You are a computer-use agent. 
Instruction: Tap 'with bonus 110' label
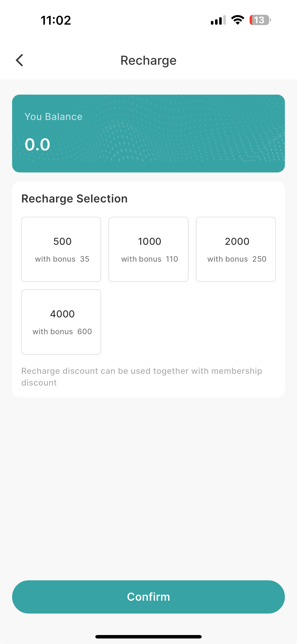[x=149, y=259]
